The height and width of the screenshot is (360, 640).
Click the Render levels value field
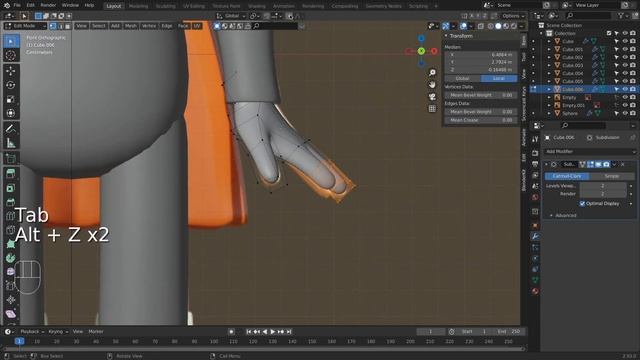[603, 193]
